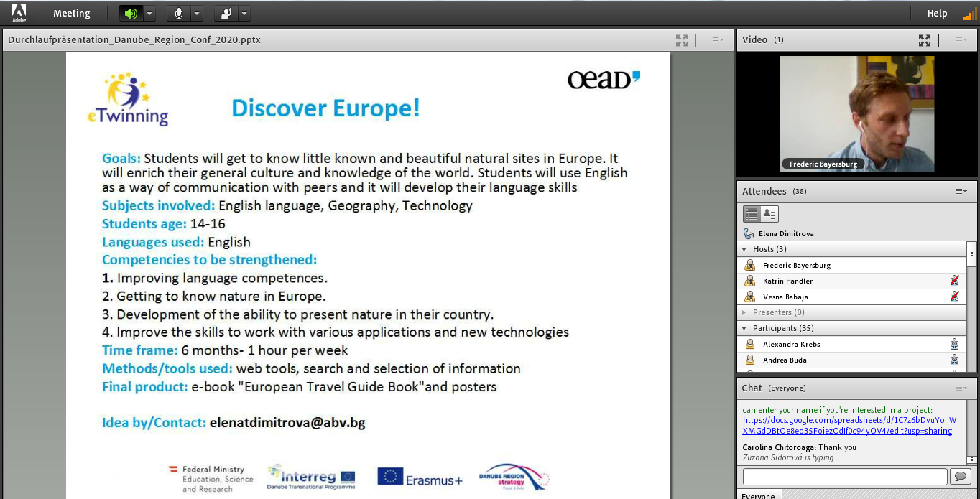
Task: Click the raise hand status icon
Action: point(226,14)
